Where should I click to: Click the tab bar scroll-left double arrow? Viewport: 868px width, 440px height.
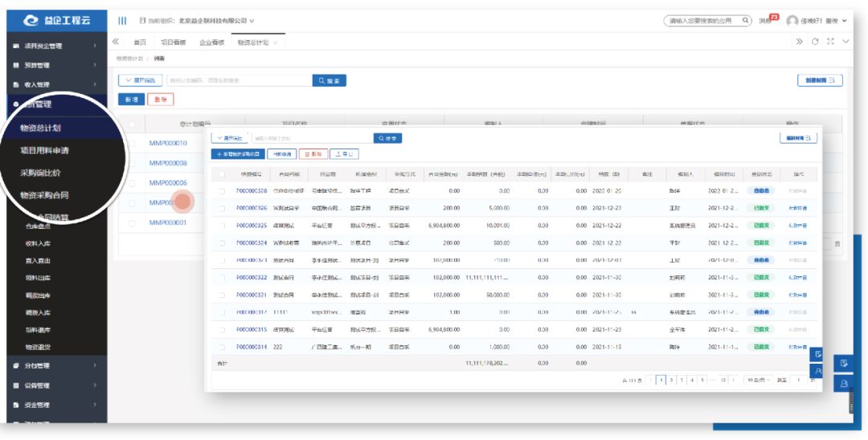116,42
